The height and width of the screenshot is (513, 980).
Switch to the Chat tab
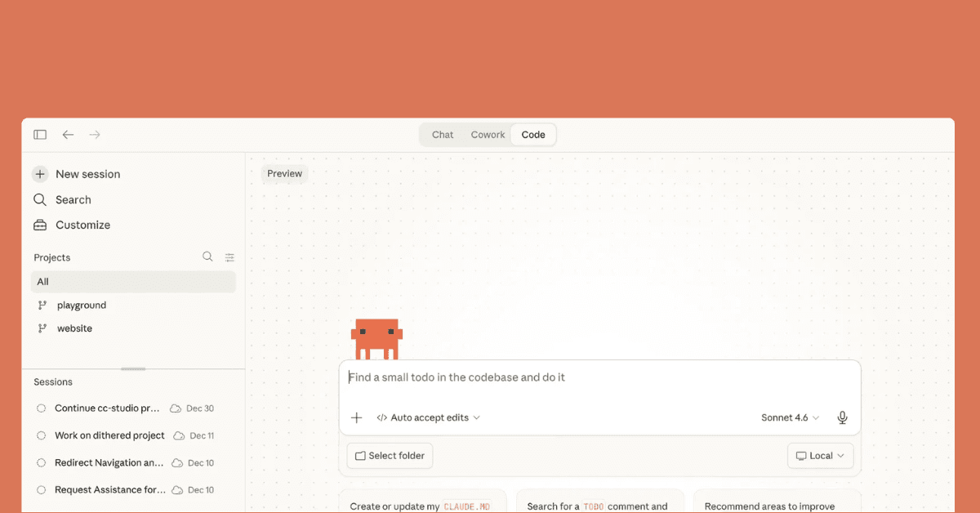[443, 135]
